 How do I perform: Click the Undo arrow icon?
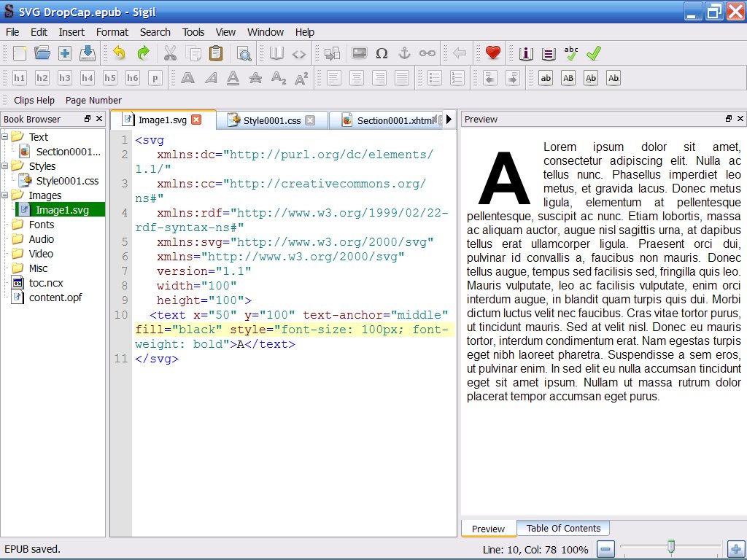pyautogui.click(x=119, y=53)
